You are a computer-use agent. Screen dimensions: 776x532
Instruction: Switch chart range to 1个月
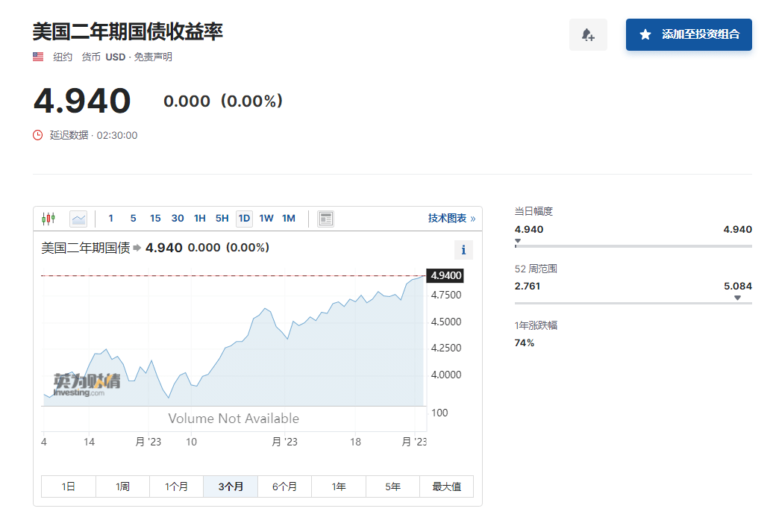point(176,486)
